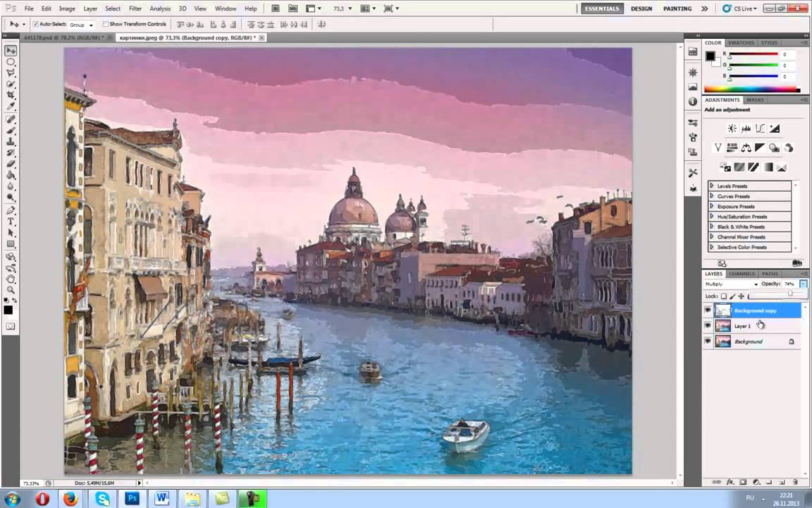Expand Hue/Saturation Presets
The width and height of the screenshot is (812, 508).
pos(711,217)
